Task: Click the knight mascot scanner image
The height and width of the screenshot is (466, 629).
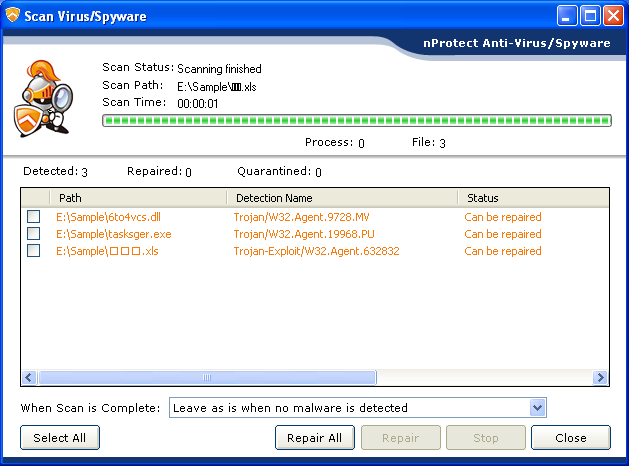Action: pos(44,99)
